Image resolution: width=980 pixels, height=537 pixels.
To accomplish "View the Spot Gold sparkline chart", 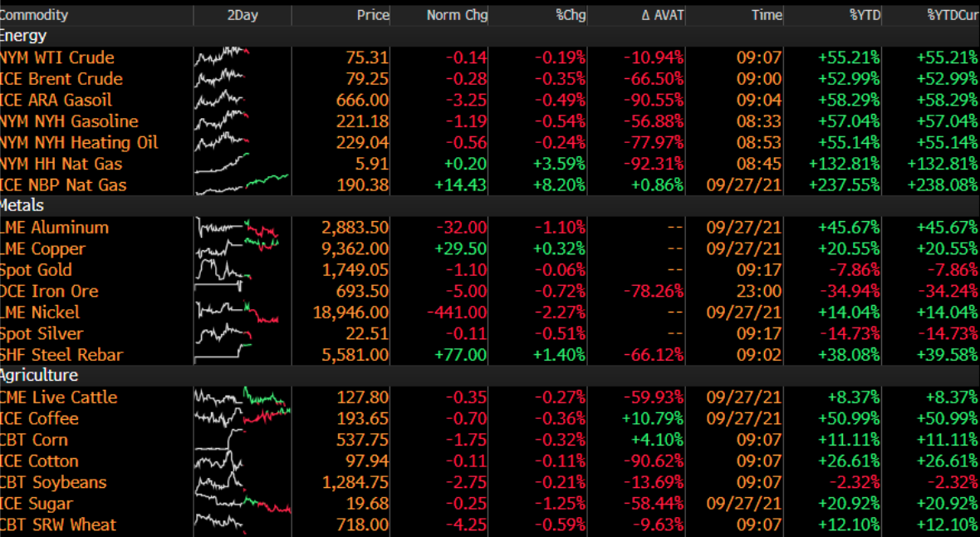I will pos(223,270).
